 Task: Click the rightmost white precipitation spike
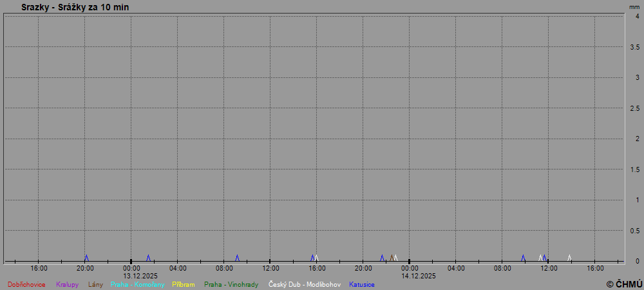tap(569, 258)
